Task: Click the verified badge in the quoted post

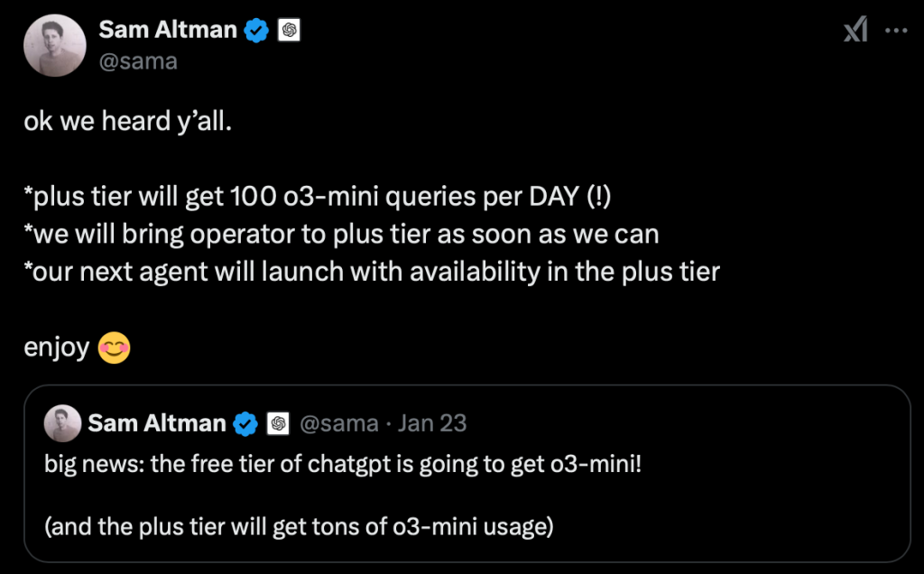Action: click(245, 422)
